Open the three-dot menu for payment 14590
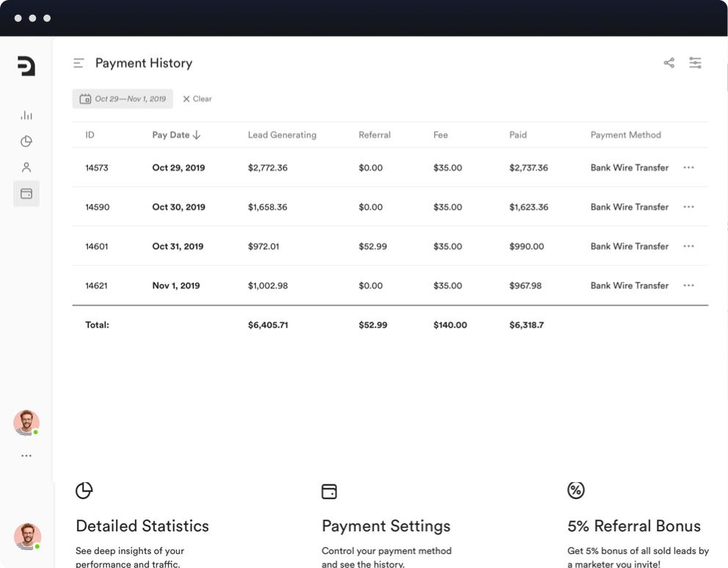This screenshot has height=568, width=728. (688, 207)
